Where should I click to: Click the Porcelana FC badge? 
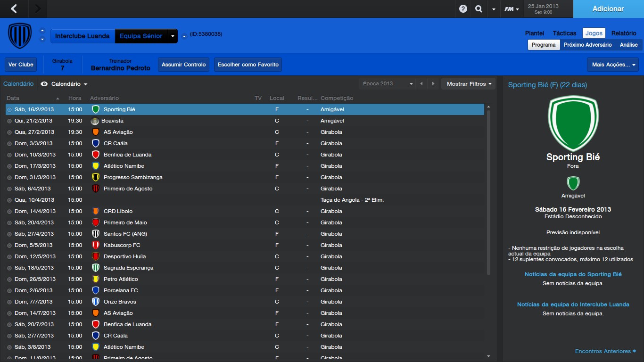click(x=96, y=290)
